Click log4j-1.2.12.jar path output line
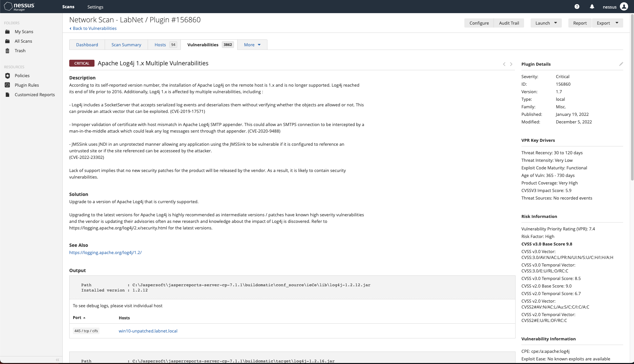634x364 pixels. click(226, 285)
